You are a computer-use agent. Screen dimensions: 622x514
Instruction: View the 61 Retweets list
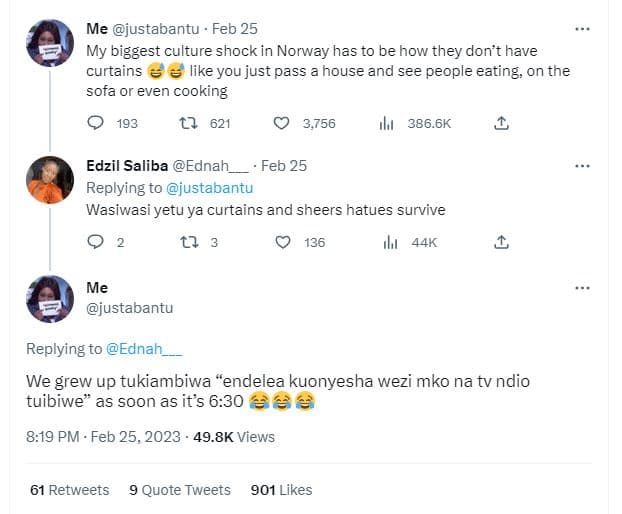tap(69, 490)
